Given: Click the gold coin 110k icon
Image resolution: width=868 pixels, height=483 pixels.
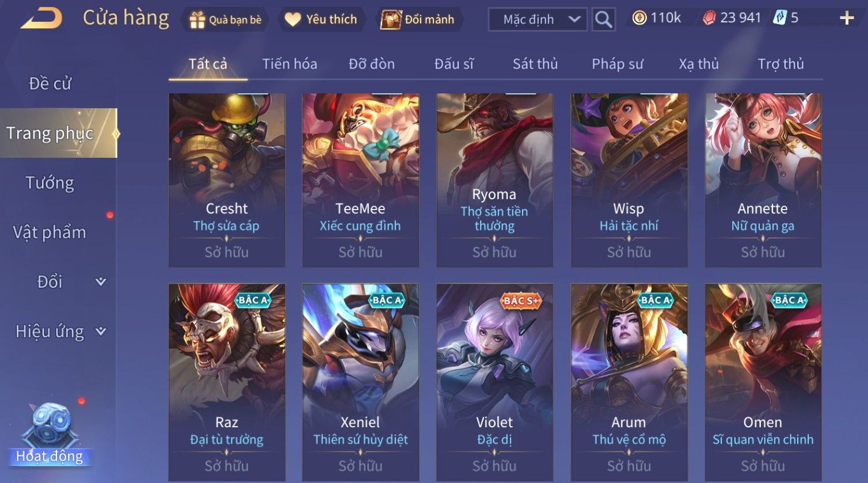Looking at the screenshot, I should (x=639, y=18).
